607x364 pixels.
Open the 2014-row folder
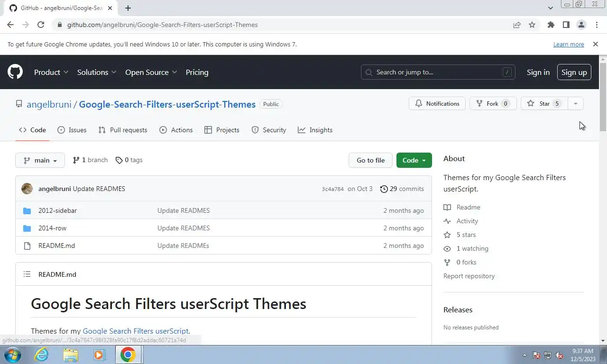coord(52,228)
